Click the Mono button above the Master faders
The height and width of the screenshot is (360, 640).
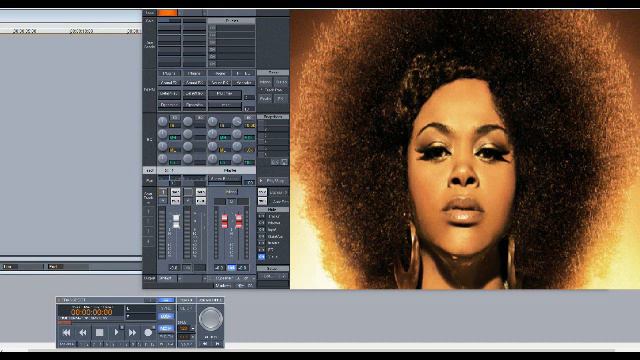231,192
